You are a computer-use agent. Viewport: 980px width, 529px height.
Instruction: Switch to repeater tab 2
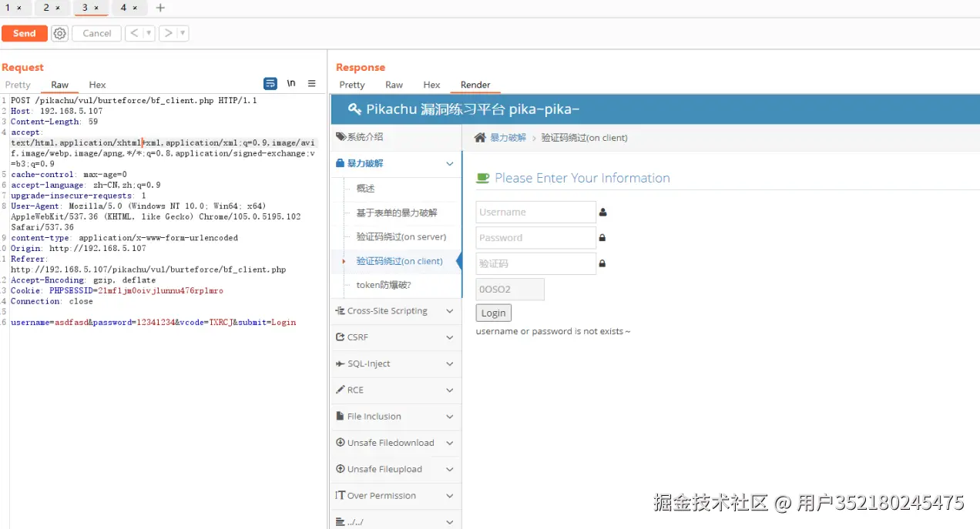click(46, 8)
